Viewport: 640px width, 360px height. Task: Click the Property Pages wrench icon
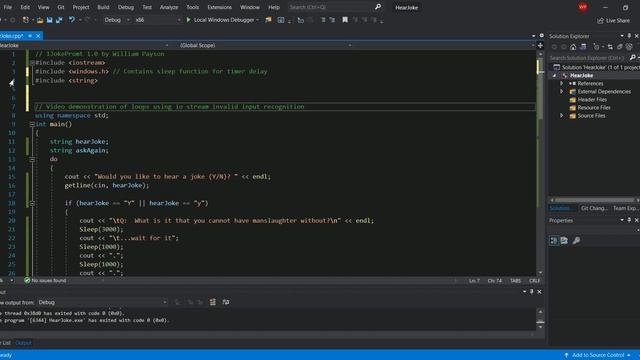pos(576,240)
